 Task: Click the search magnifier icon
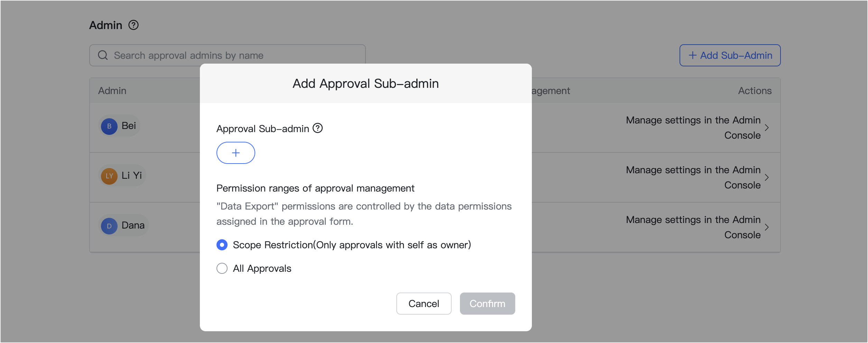click(103, 55)
